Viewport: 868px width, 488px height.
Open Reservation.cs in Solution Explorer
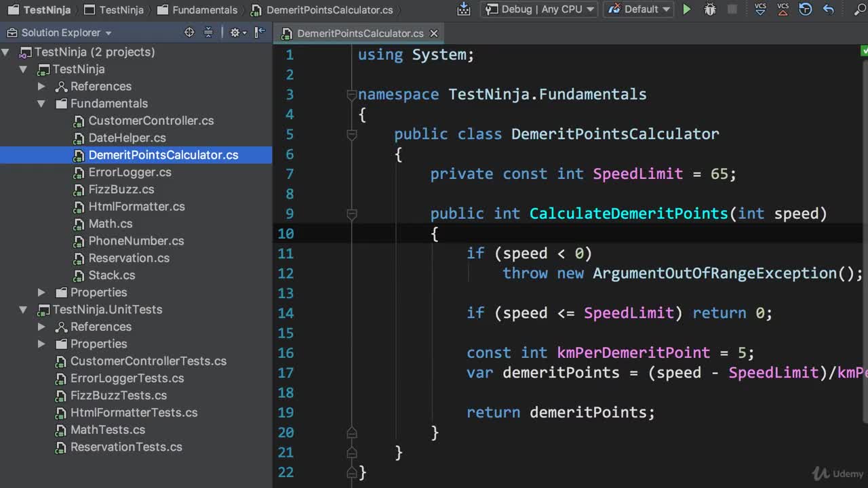tap(129, 258)
